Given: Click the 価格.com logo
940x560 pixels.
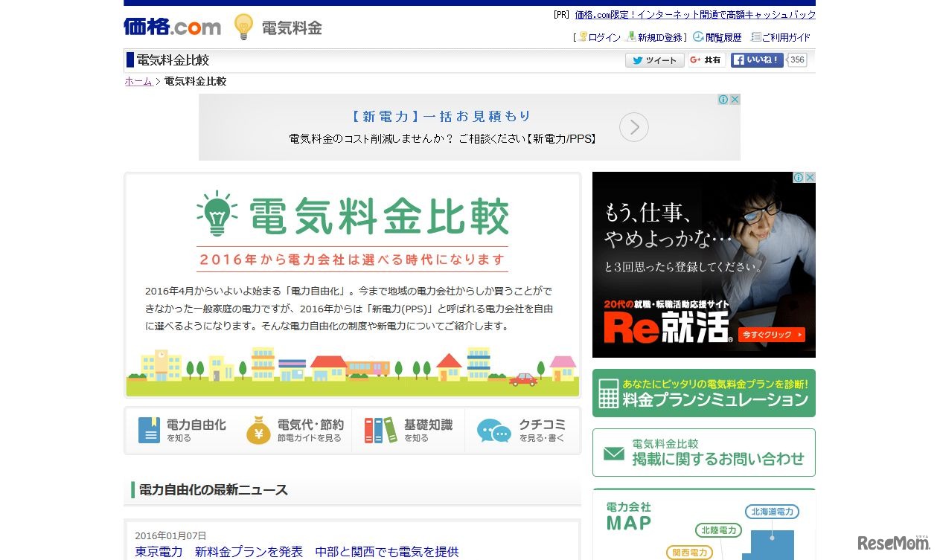Looking at the screenshot, I should tap(171, 26).
